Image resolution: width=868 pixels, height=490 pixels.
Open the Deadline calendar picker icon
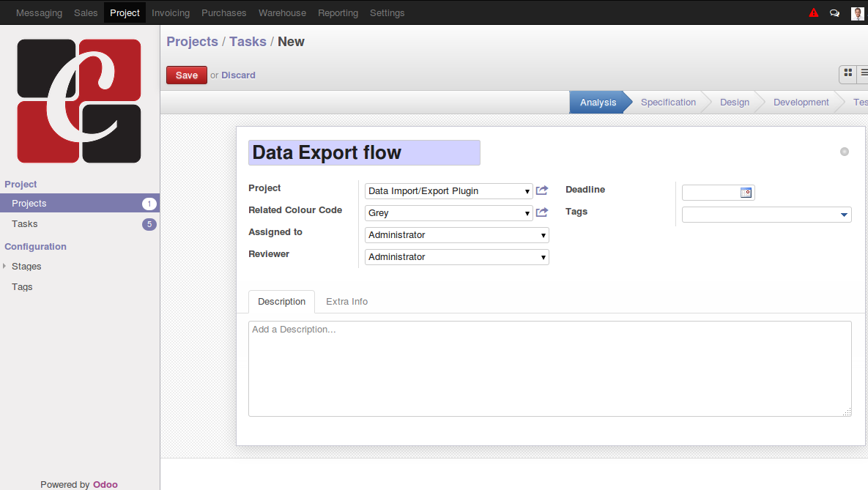click(x=746, y=193)
